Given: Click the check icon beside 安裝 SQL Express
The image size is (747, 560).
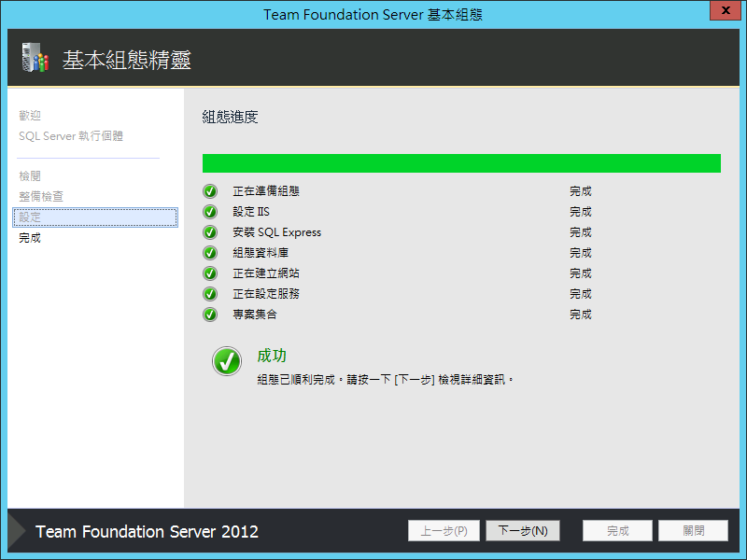Looking at the screenshot, I should (209, 232).
